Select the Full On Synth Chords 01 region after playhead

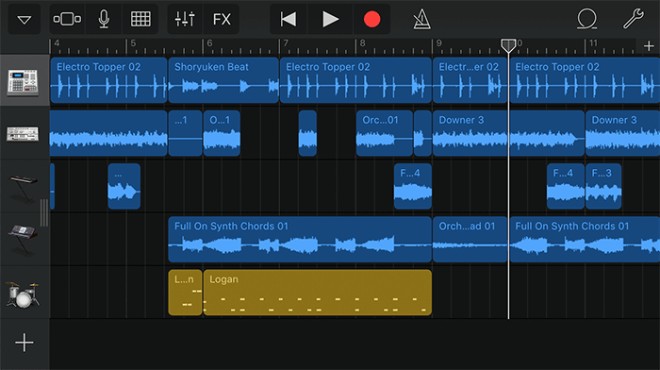coord(585,240)
